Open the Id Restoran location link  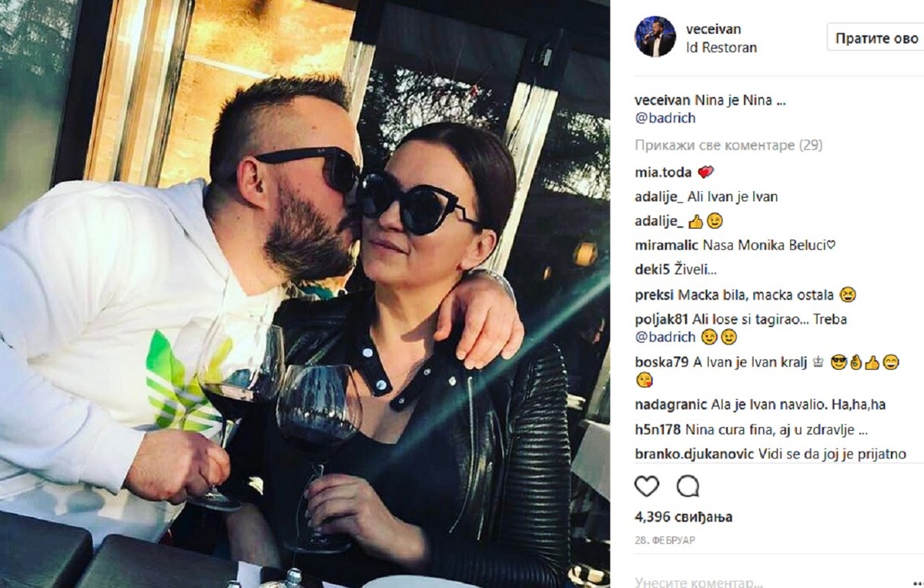[x=721, y=47]
